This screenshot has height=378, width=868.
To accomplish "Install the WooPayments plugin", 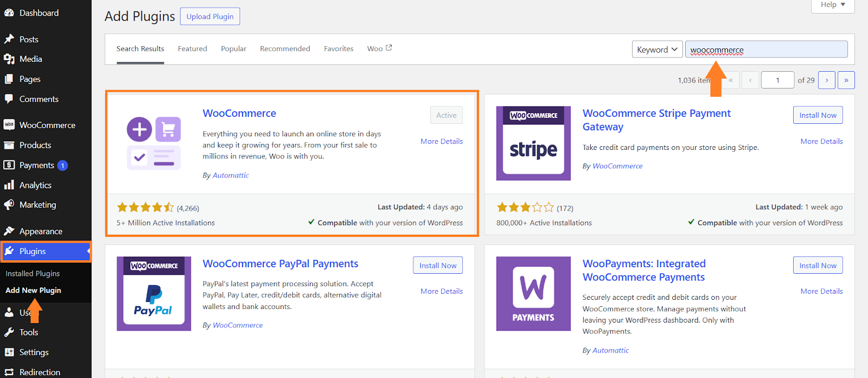I will point(818,266).
